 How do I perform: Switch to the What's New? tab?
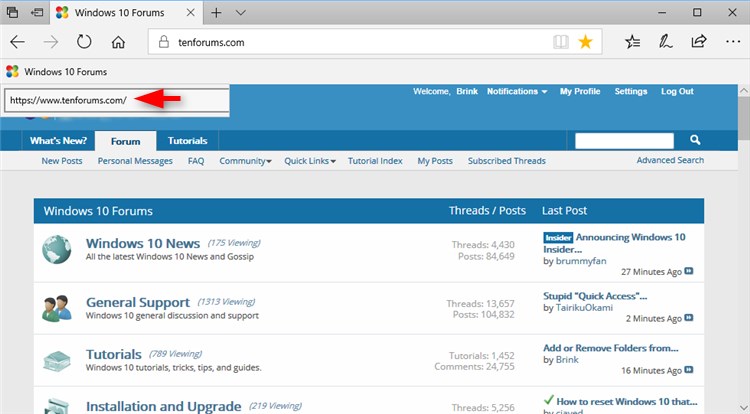coord(58,141)
